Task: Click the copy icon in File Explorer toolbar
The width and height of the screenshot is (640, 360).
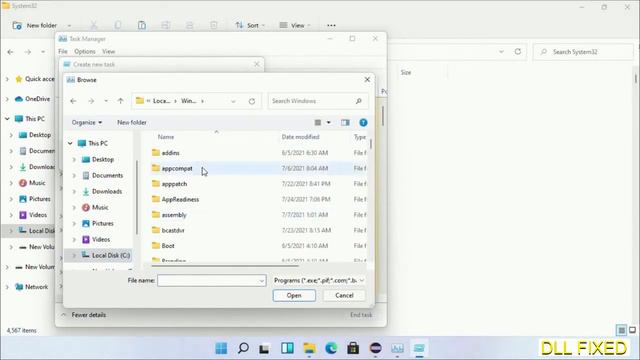Action: pos(118,25)
